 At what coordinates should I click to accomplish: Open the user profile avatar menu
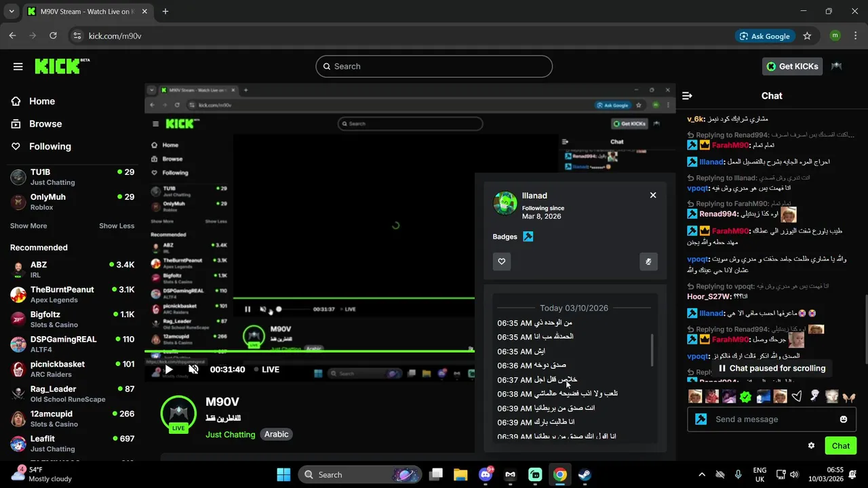[837, 66]
